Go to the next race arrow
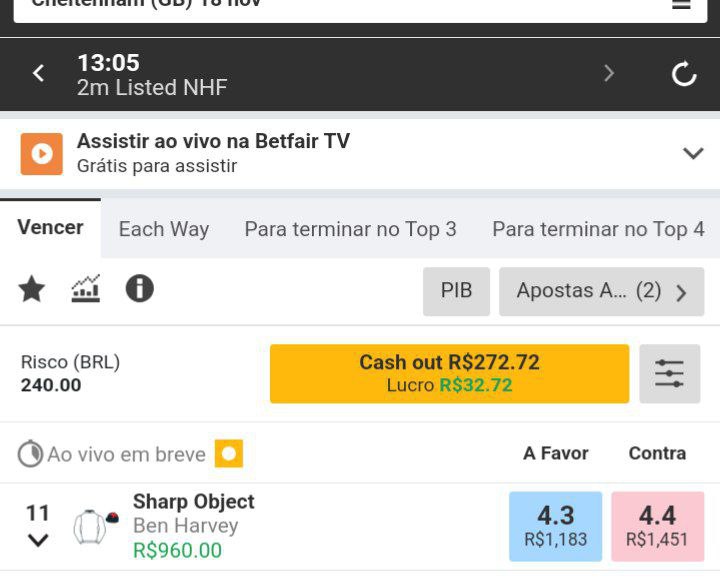This screenshot has height=577, width=720. [609, 73]
